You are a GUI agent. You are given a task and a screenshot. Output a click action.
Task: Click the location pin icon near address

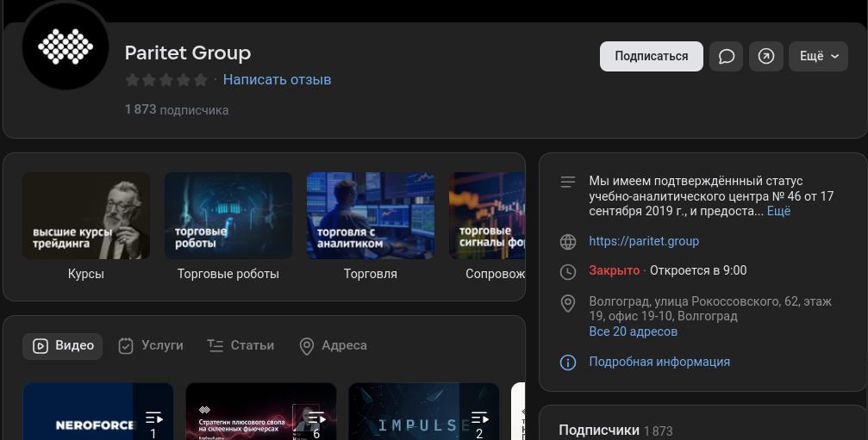tap(568, 303)
